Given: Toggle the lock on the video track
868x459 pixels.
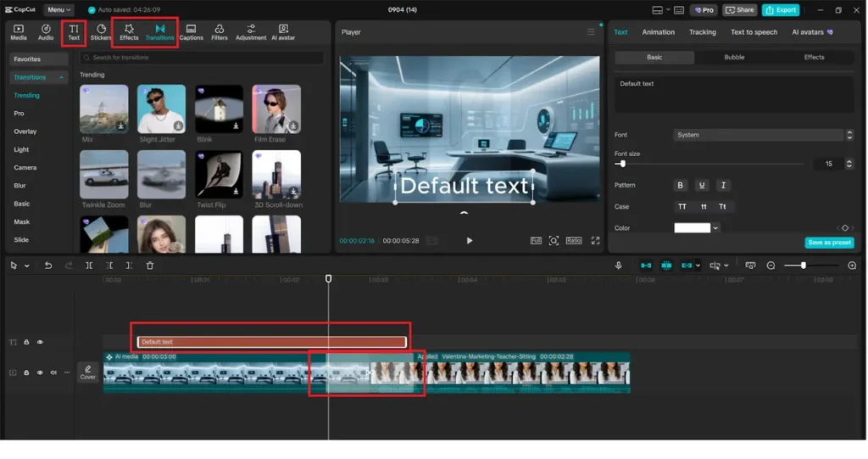Looking at the screenshot, I should coord(26,372).
